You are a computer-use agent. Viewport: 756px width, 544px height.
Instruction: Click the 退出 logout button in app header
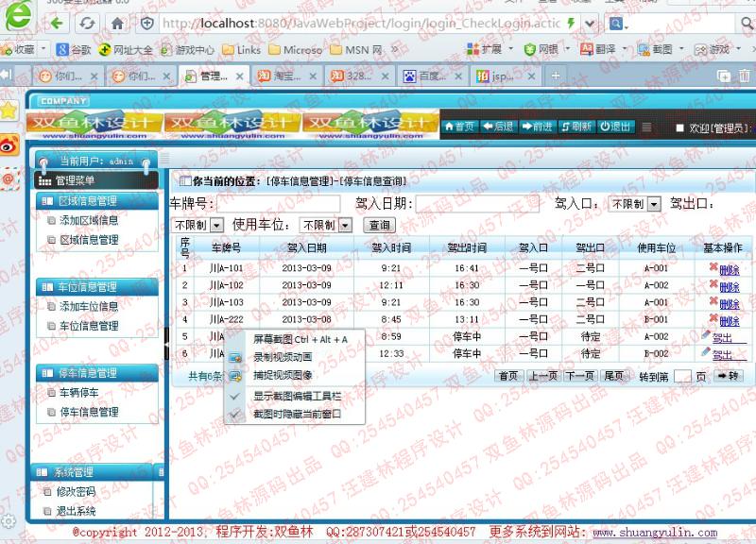pyautogui.click(x=615, y=127)
